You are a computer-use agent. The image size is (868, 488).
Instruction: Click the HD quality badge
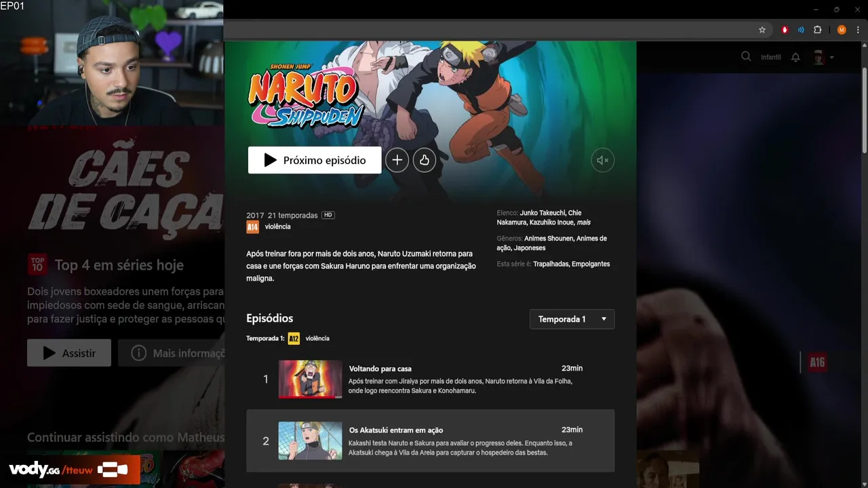328,215
